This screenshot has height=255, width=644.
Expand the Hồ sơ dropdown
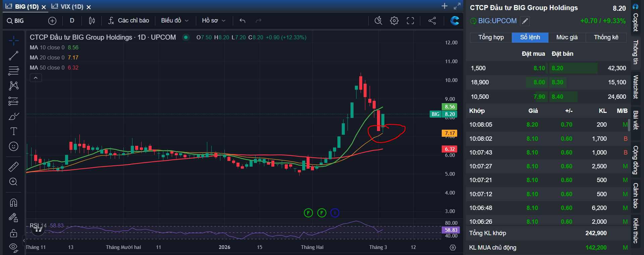point(214,21)
